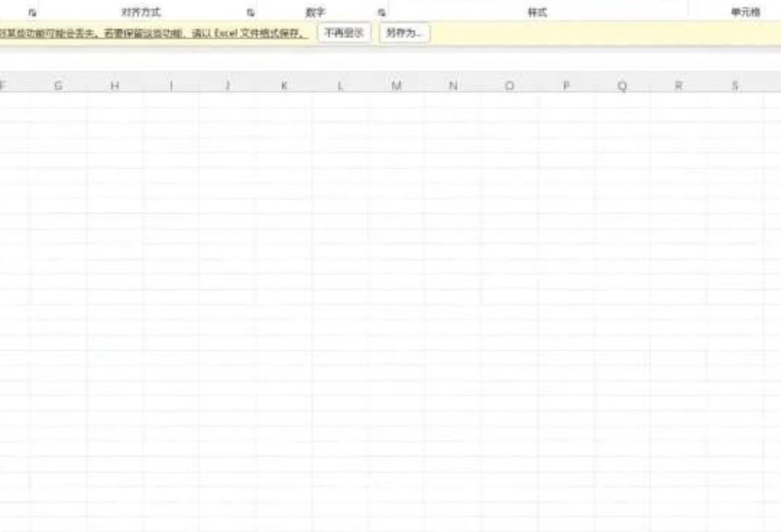Click the 数字 group label
The image size is (781, 532).
315,12
